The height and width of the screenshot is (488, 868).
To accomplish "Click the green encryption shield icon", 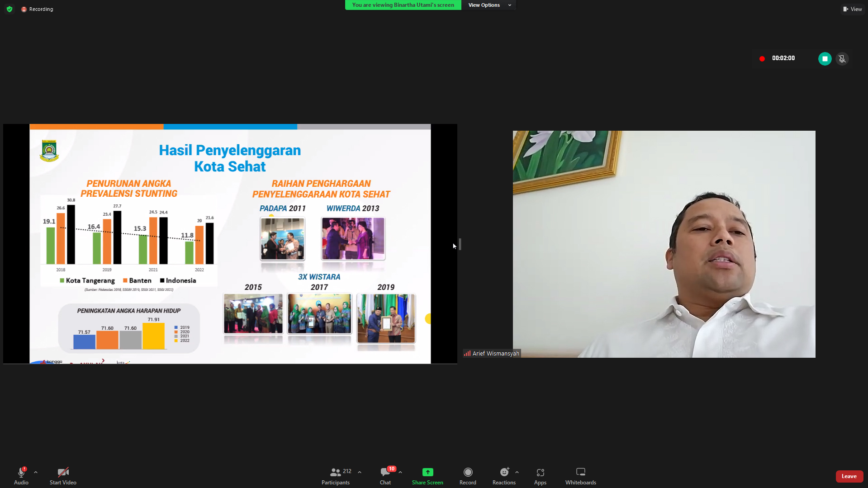I will [x=9, y=9].
